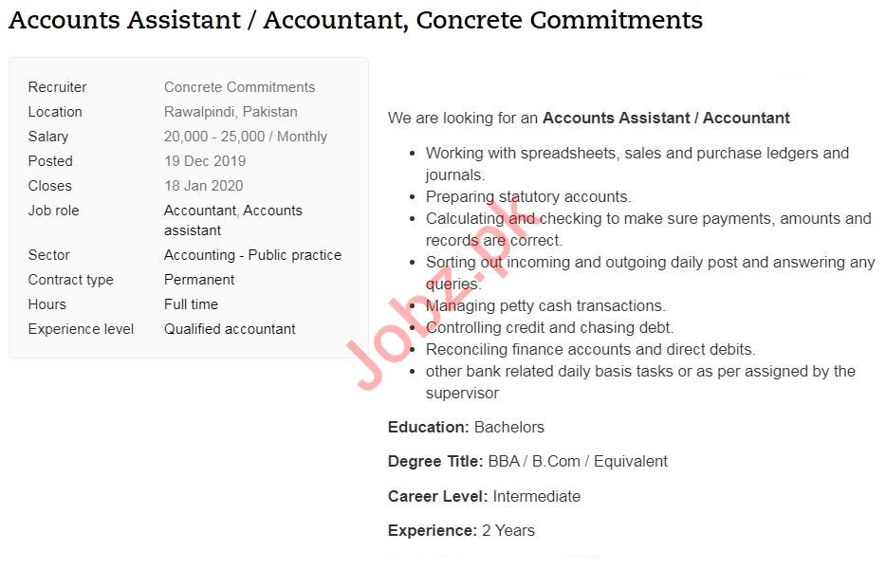Click the 18 Jan 2020 closing date
Viewport: 886px width, 588px height.
(203, 186)
